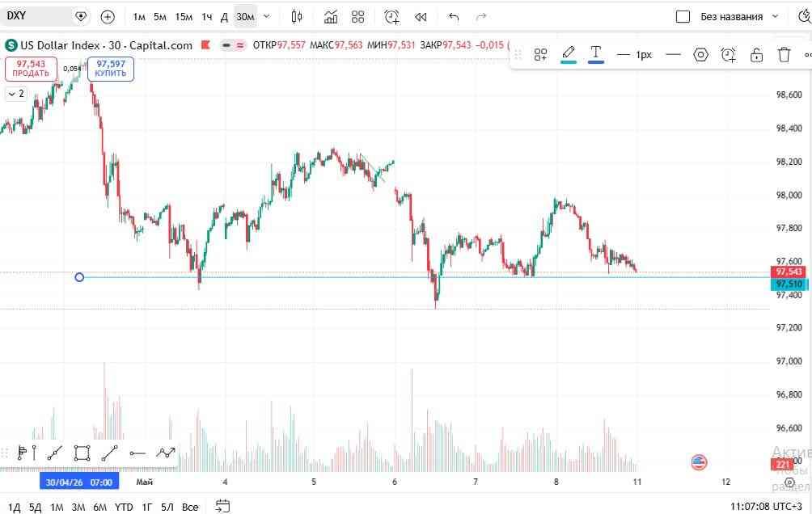Select the flag-mark favorite drawing tool
Image resolution: width=812 pixels, height=514 pixels.
22,453
